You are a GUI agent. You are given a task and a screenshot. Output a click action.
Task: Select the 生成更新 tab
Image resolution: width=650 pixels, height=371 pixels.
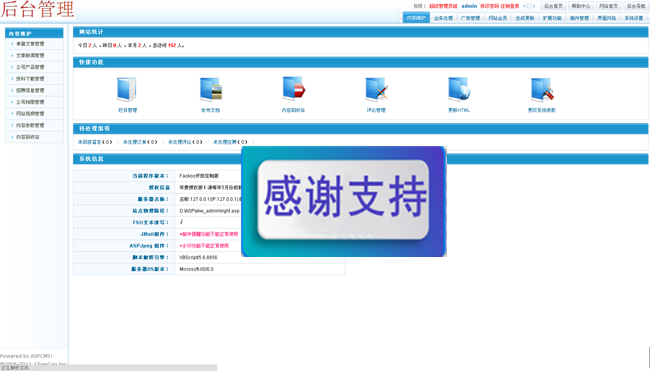(x=525, y=18)
